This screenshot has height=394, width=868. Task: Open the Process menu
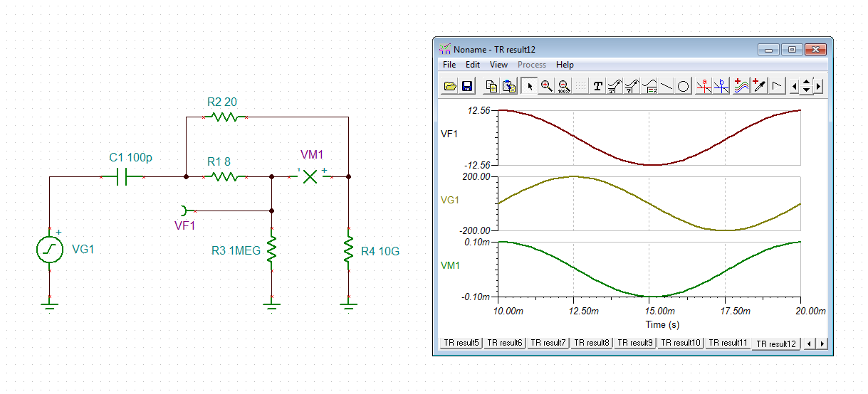coord(532,65)
